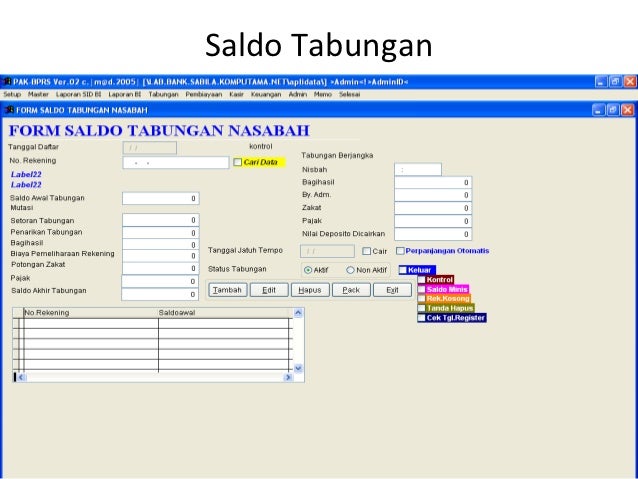638x479 pixels.
Task: Click the grid scroll right arrow
Action: click(x=288, y=377)
